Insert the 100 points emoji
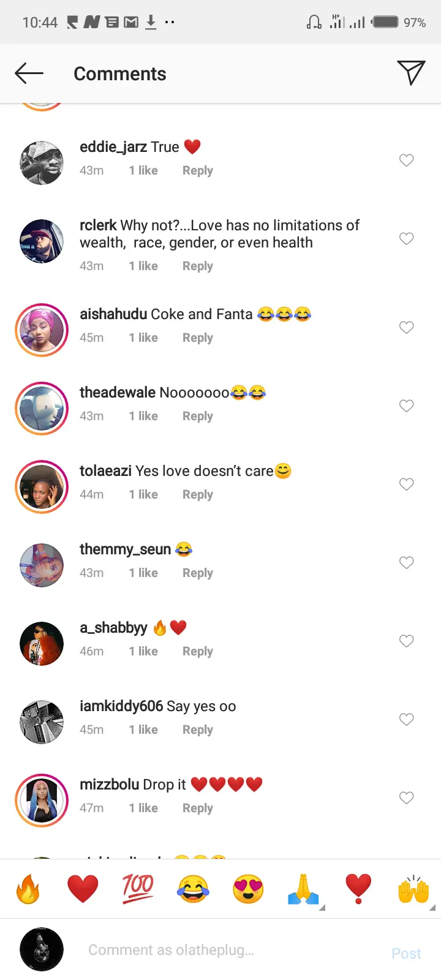Image resolution: width=441 pixels, height=980 pixels. tap(138, 889)
